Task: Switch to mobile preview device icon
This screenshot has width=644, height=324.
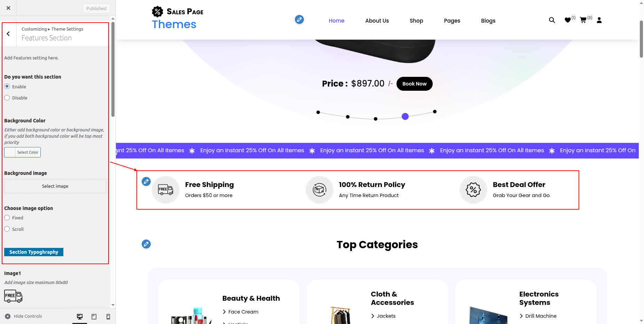Action: point(108,316)
